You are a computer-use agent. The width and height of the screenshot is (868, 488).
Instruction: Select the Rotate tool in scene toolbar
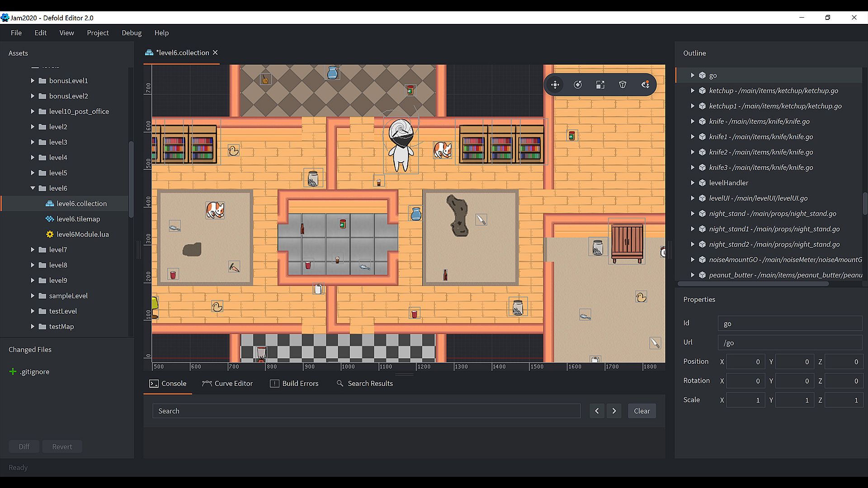point(578,84)
